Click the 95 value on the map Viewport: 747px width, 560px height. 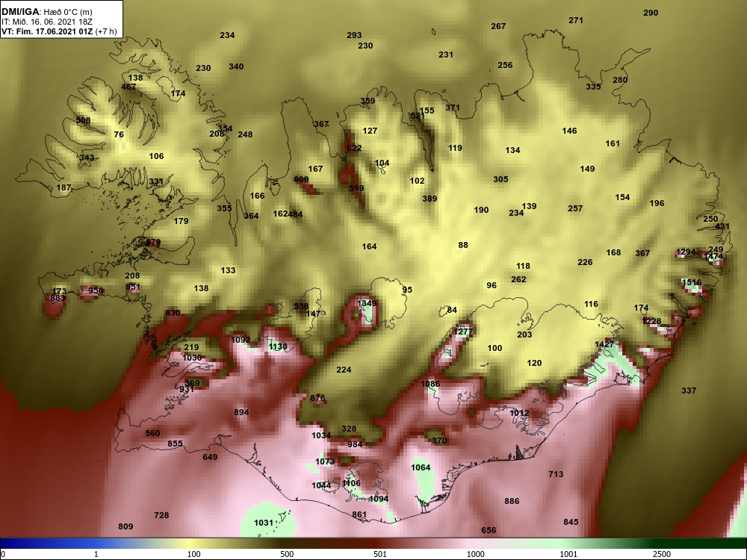407,290
